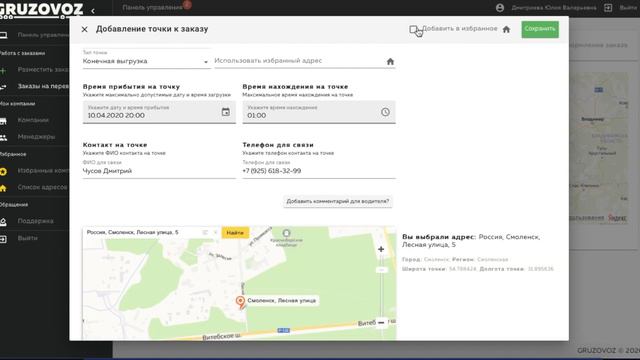
Task: Click the plus icon for 'Разместить заказ'
Action: [3, 70]
